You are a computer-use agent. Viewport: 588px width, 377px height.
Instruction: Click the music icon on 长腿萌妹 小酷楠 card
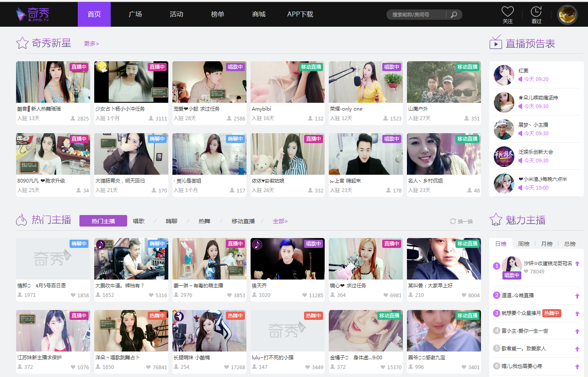click(179, 316)
